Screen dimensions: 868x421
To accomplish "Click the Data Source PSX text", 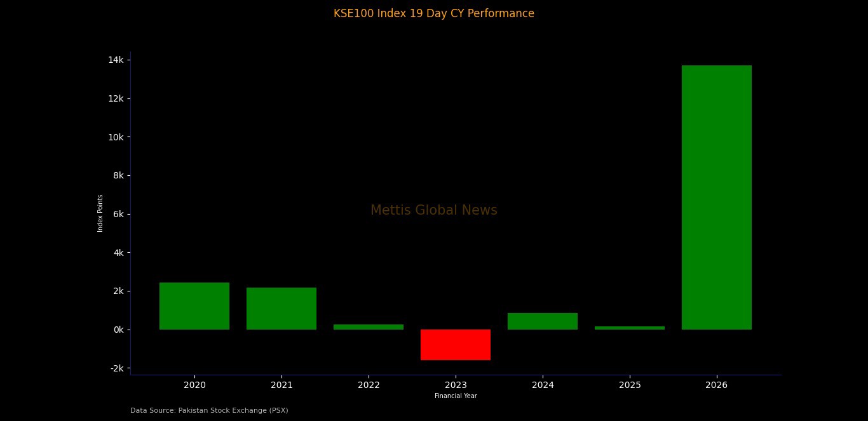I will [x=209, y=410].
